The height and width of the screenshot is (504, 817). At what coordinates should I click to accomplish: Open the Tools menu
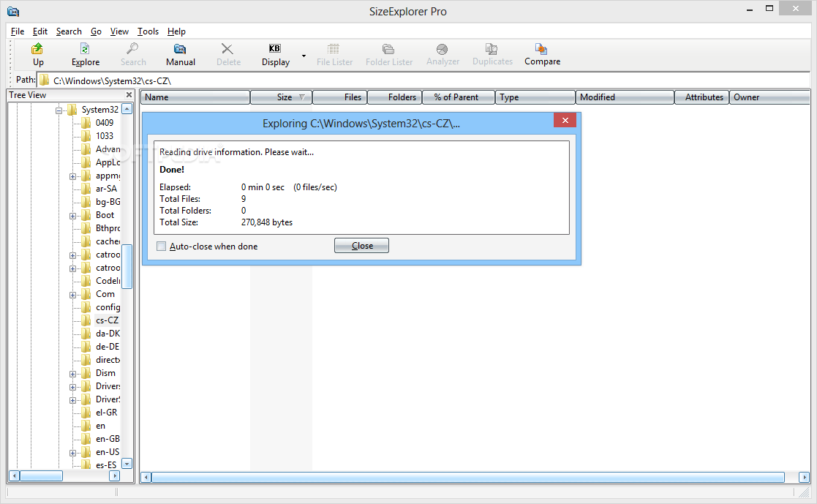click(x=148, y=31)
